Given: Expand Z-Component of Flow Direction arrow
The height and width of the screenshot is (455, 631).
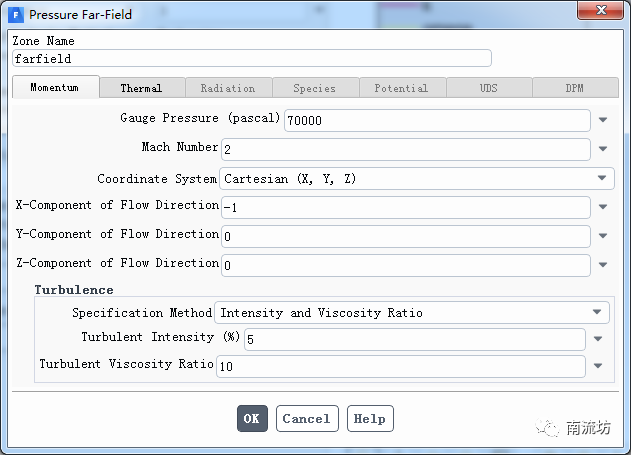Looking at the screenshot, I should (x=603, y=265).
